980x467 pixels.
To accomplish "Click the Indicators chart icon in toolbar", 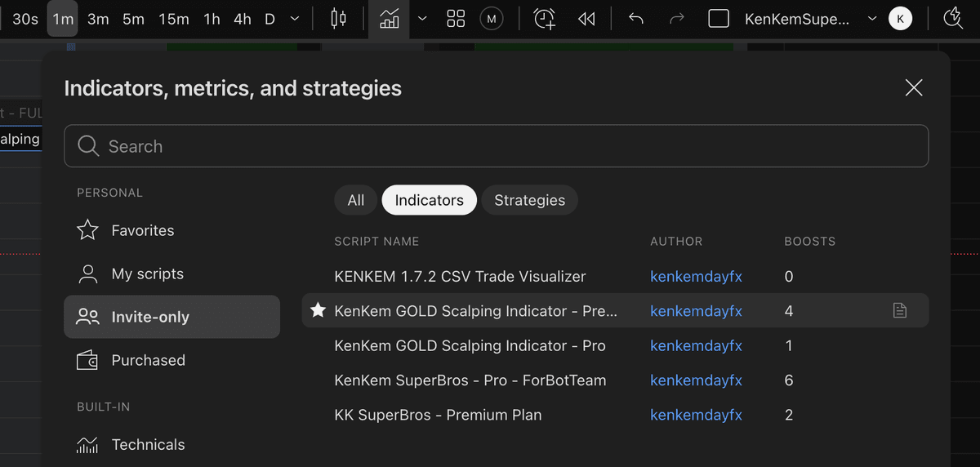I will (x=390, y=19).
